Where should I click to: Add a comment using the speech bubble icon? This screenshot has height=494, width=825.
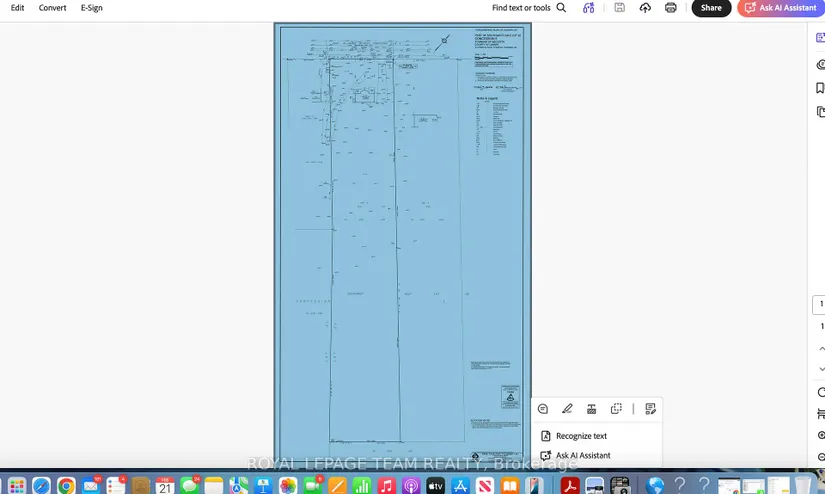[x=543, y=409]
